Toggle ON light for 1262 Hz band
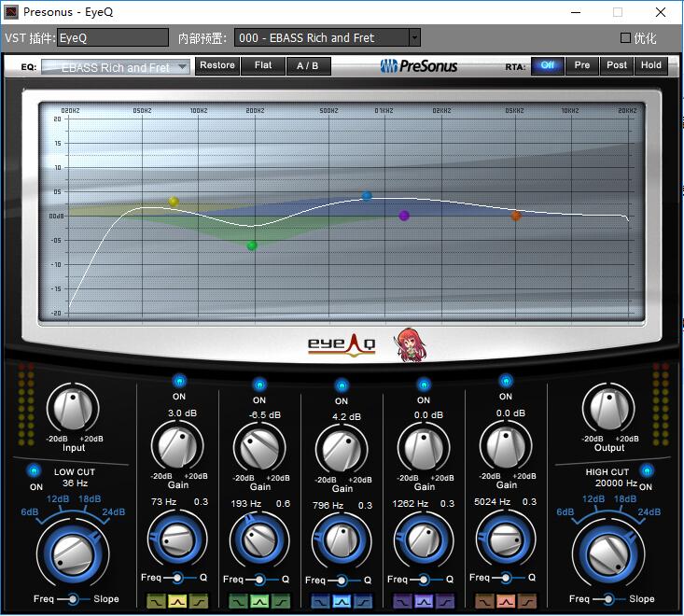The height and width of the screenshot is (616, 684). 424,385
